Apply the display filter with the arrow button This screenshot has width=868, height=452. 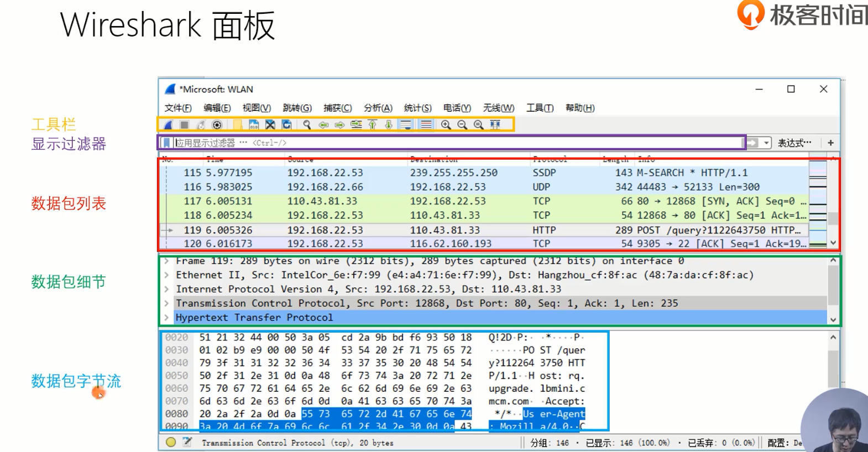click(752, 143)
